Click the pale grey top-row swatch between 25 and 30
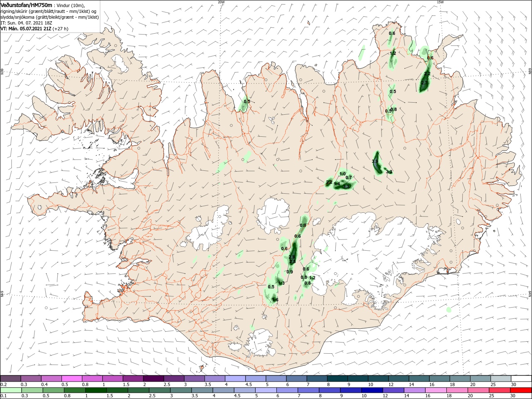 (501, 379)
